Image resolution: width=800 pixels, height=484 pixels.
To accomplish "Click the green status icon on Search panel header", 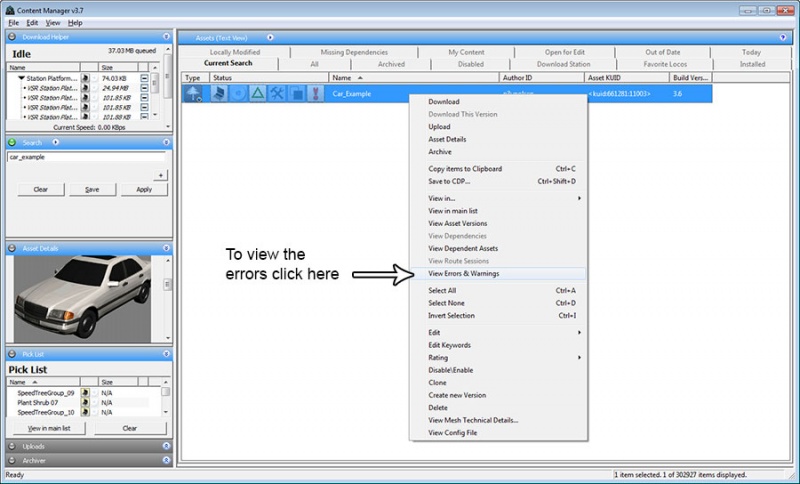I will click(12, 142).
